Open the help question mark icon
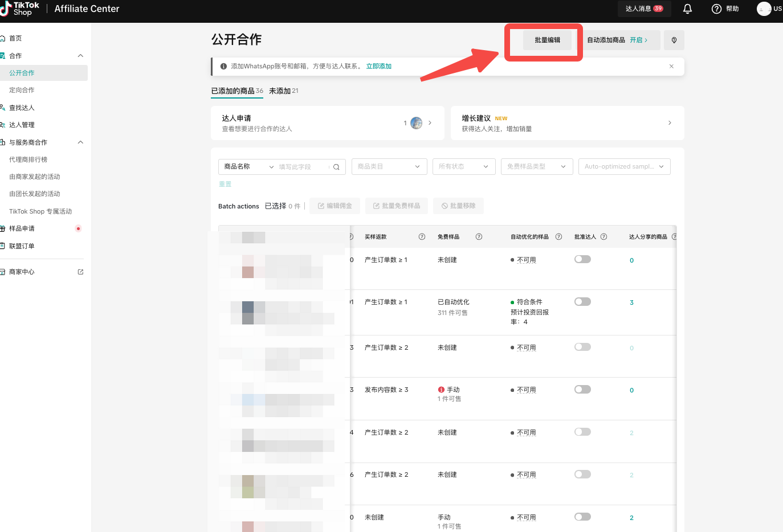The height and width of the screenshot is (532, 783). [x=716, y=9]
